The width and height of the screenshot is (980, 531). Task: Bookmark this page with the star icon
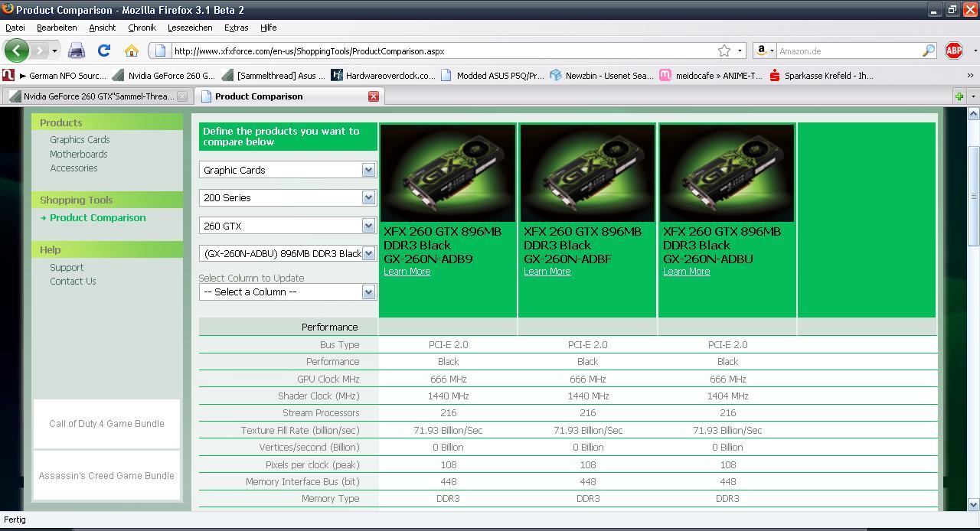[x=724, y=51]
